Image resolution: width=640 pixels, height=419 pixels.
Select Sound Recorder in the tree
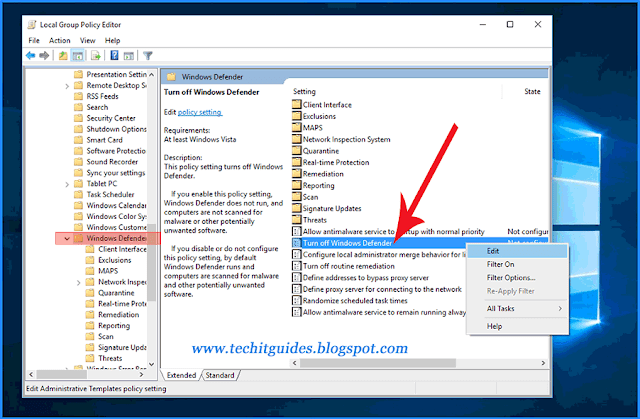pyautogui.click(x=106, y=162)
